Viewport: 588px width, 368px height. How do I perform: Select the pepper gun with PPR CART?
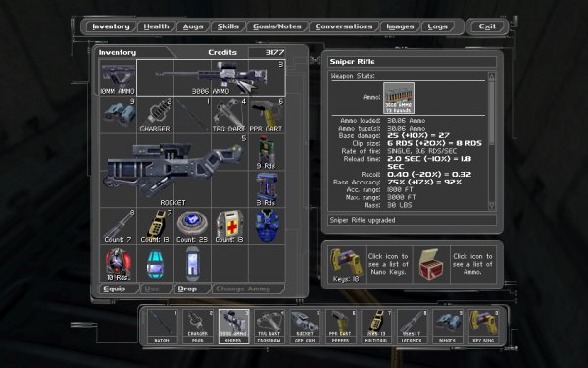click(x=267, y=115)
